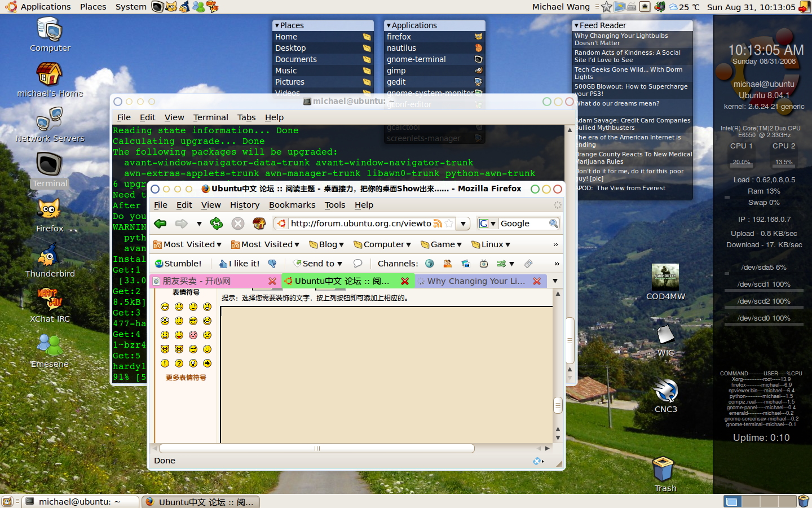Open the COD4MW desktop shortcut
This screenshot has height=508, width=812.
click(x=665, y=282)
